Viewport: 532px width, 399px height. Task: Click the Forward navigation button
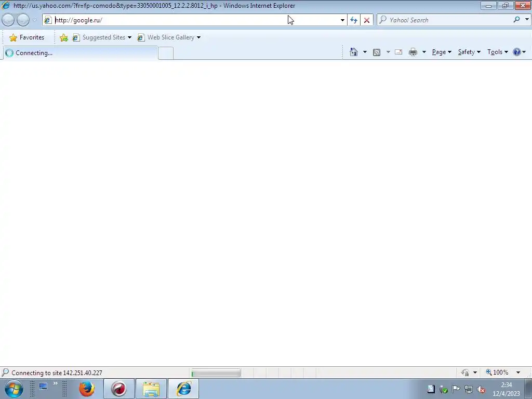point(23,20)
